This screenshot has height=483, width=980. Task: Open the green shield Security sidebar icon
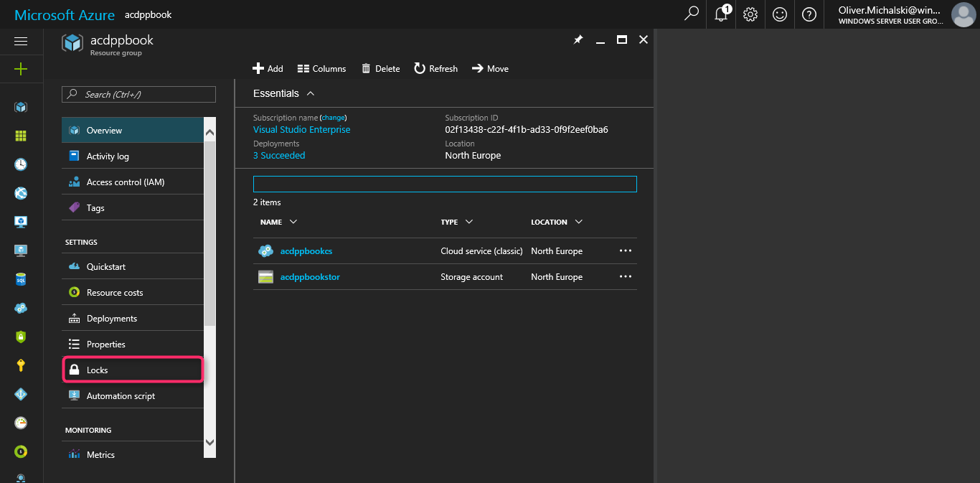pos(21,337)
